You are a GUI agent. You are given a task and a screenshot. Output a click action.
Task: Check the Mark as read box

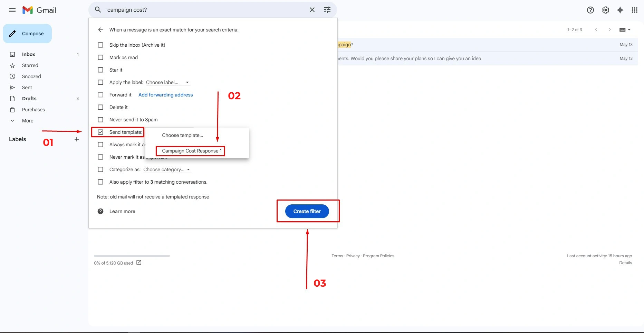coord(100,57)
